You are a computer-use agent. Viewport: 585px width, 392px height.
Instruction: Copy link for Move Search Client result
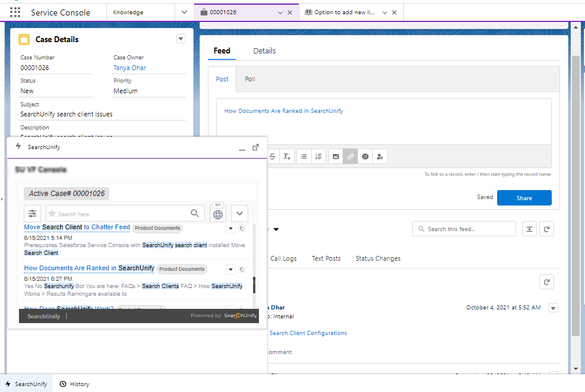coord(242,229)
